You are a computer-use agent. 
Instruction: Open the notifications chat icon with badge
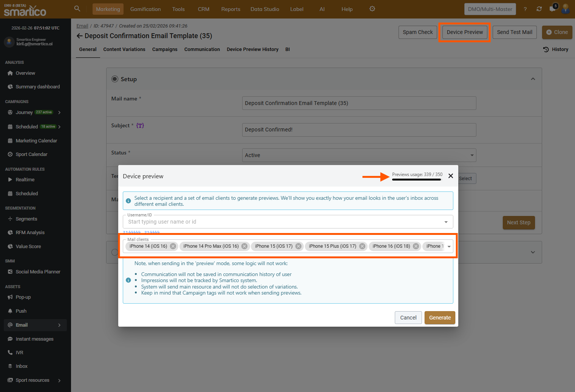[x=552, y=9]
